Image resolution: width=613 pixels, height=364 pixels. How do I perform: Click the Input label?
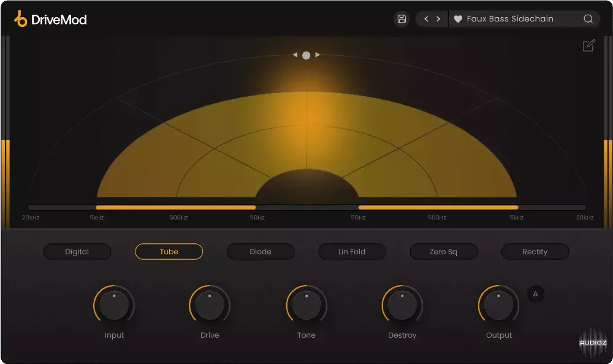pyautogui.click(x=114, y=335)
